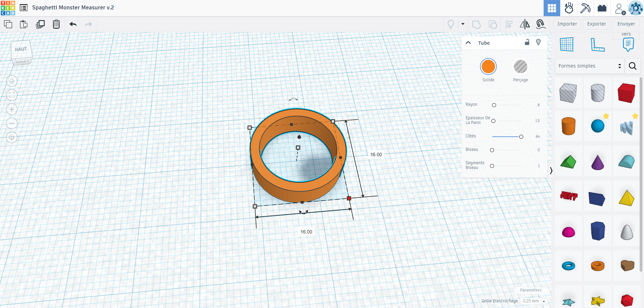Open the user profile avatar

(636, 8)
